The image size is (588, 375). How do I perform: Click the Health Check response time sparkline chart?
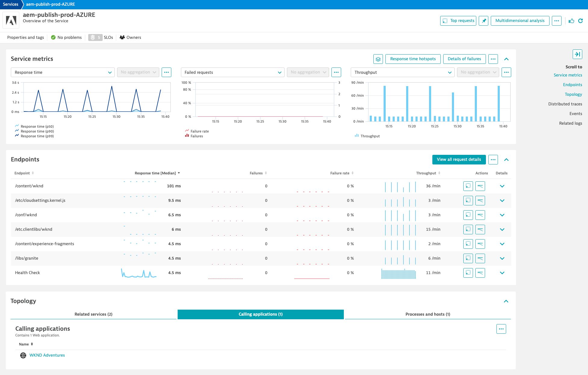click(x=138, y=273)
